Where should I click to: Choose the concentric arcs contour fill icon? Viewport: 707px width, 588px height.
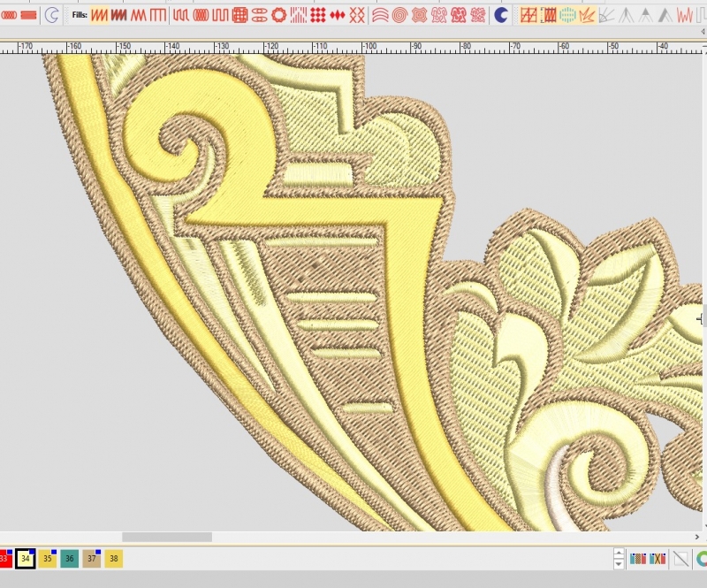(380, 15)
